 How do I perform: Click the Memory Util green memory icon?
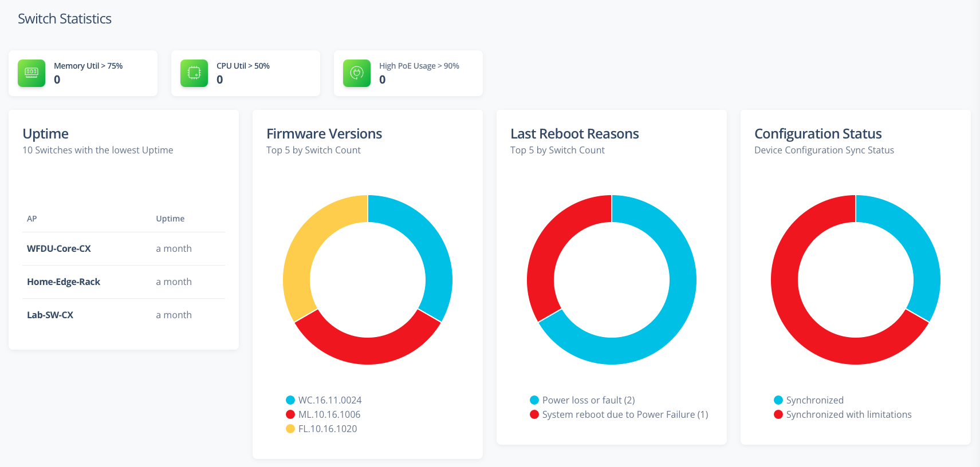click(x=32, y=73)
